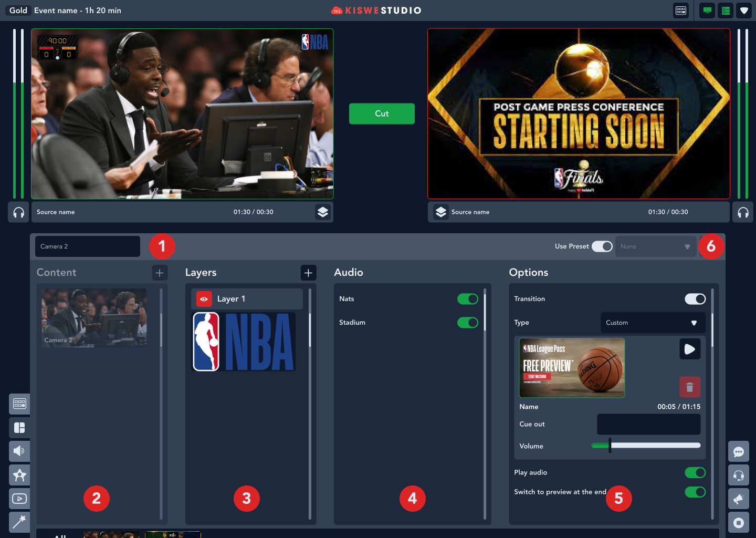Click the Gold plan badge
The width and height of the screenshot is (756, 538).
pos(18,11)
